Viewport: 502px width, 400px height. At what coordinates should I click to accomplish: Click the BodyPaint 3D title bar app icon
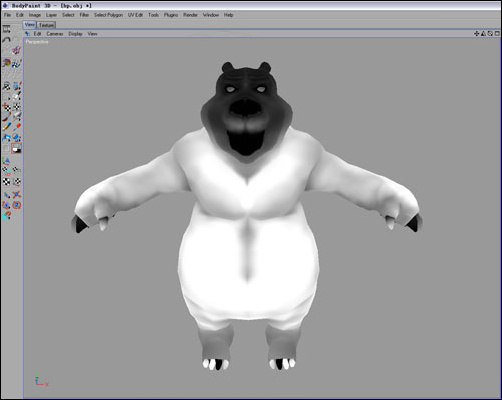(x=5, y=6)
